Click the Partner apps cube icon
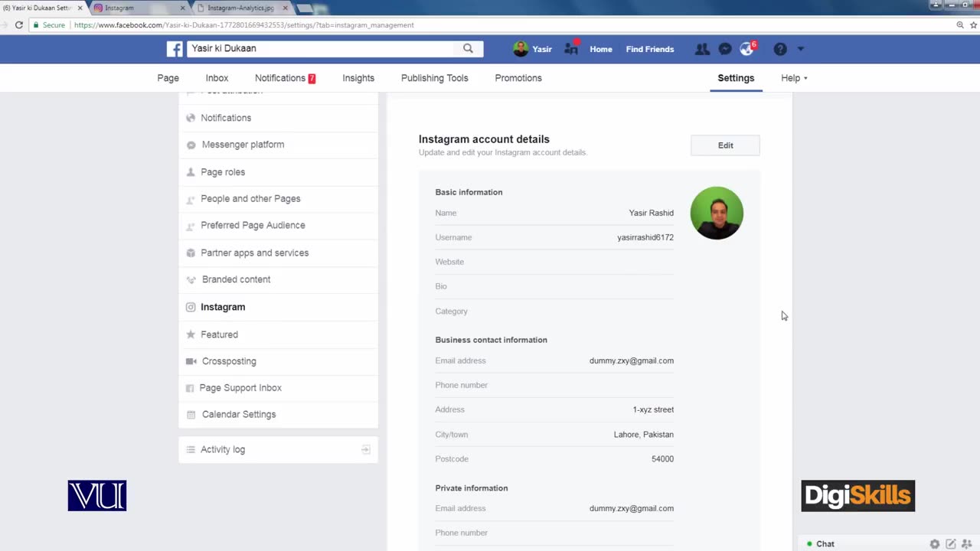Screen dimensions: 980x551 (191, 253)
